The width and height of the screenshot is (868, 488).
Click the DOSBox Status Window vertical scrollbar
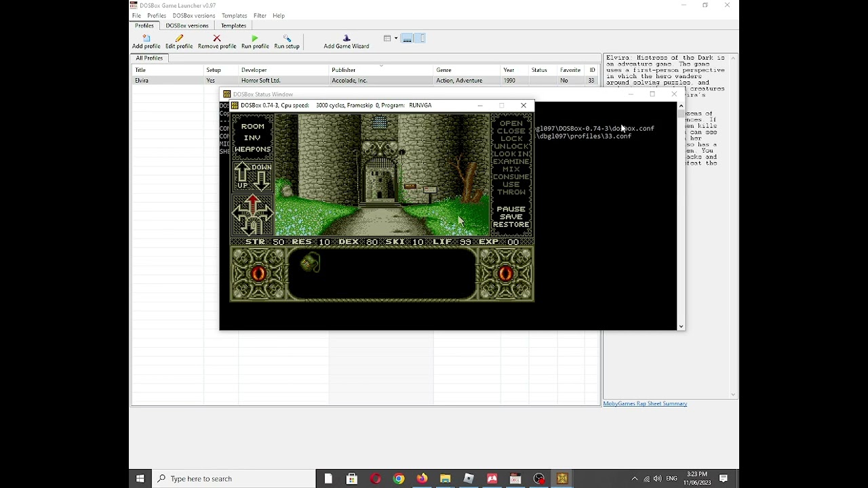point(681,216)
